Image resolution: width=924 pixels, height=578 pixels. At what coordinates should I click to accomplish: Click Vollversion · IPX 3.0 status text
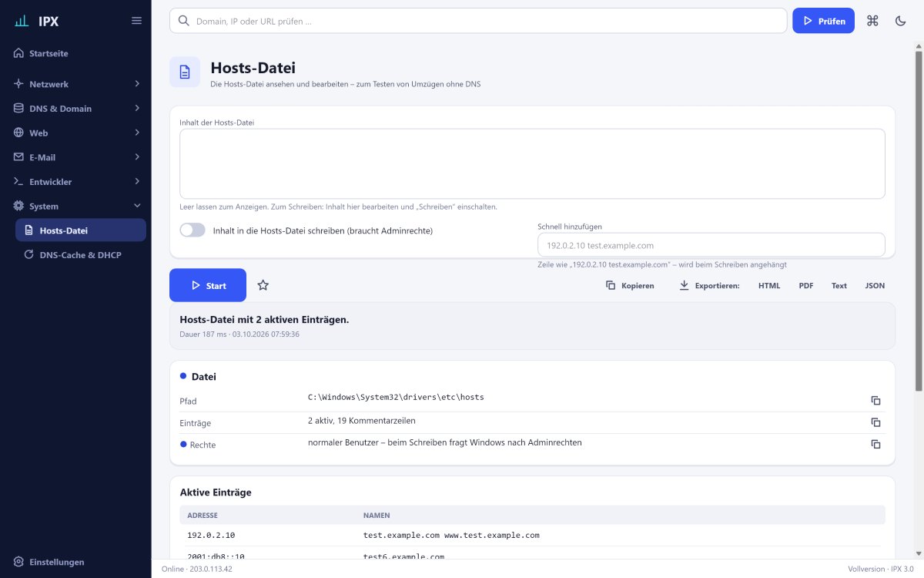coord(881,569)
